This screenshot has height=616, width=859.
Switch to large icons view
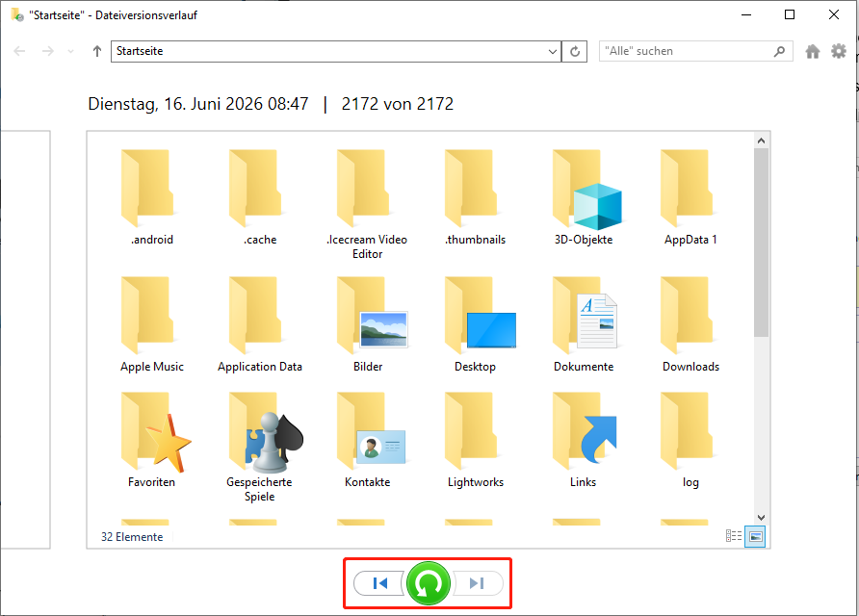tap(755, 536)
